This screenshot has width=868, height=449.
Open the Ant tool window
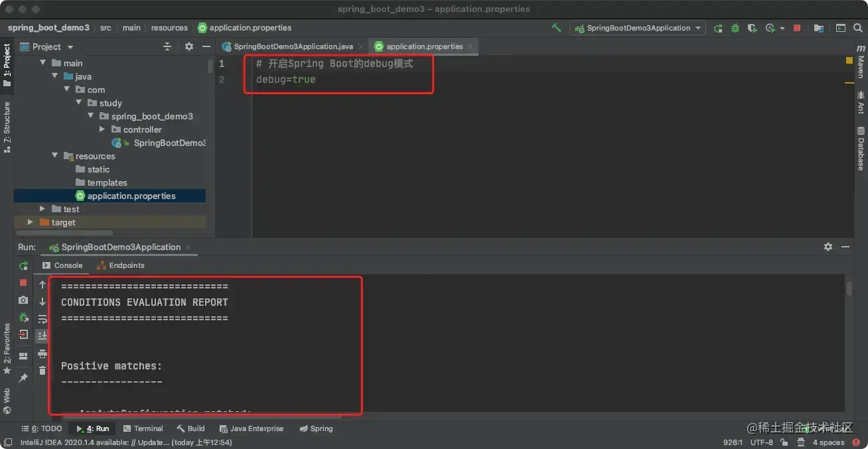click(x=861, y=103)
